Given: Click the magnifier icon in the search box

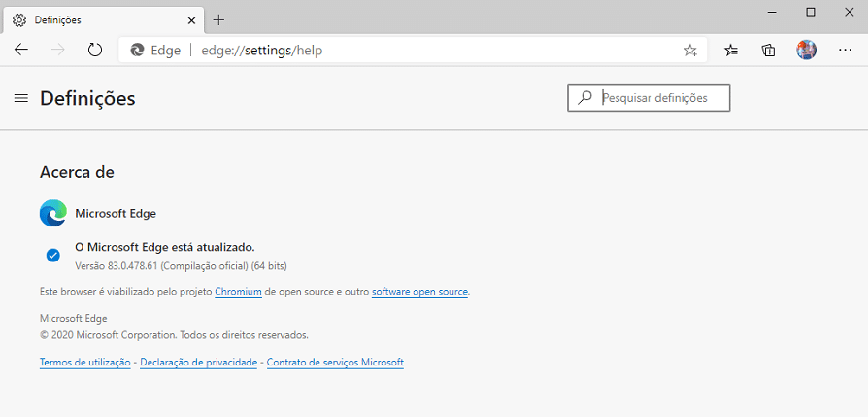Looking at the screenshot, I should pyautogui.click(x=584, y=97).
